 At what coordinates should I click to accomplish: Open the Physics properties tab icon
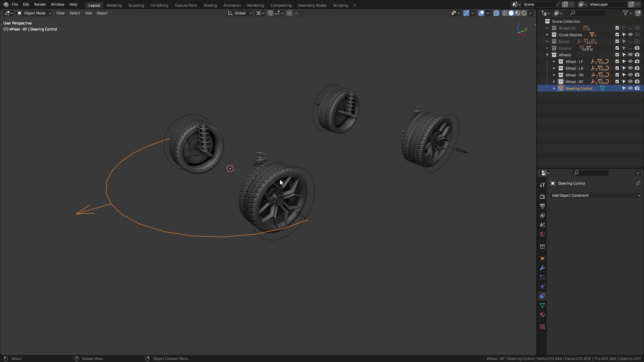(542, 287)
